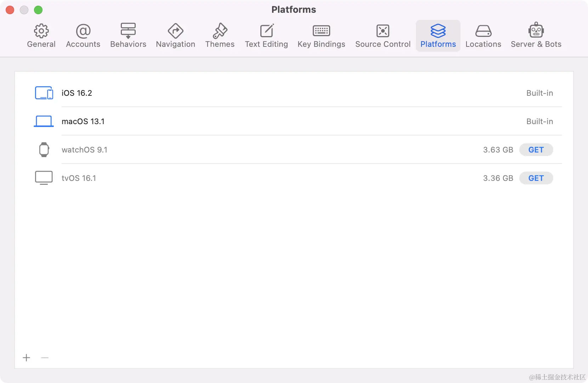Image resolution: width=588 pixels, height=383 pixels.
Task: Click the iOS device icon in the list
Action: point(44,93)
